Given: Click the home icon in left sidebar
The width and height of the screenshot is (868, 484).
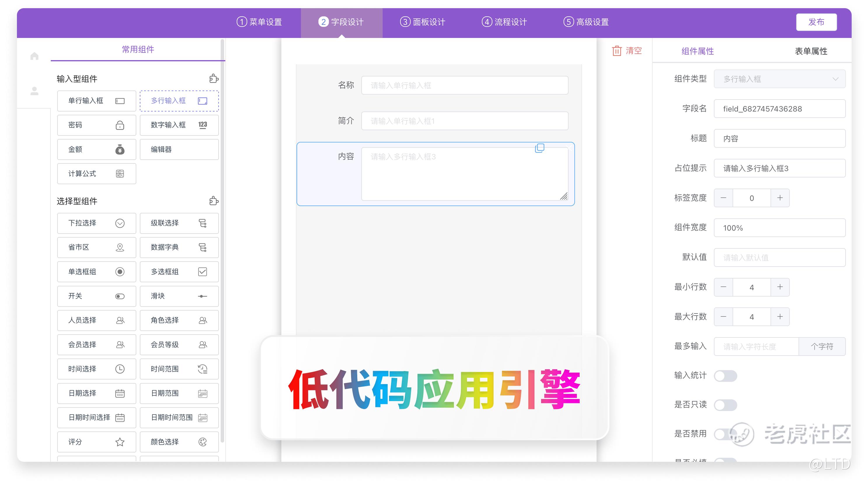Looking at the screenshot, I should pyautogui.click(x=34, y=56).
